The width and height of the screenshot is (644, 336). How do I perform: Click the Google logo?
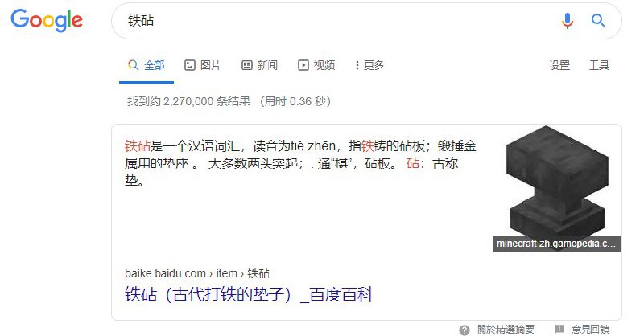47,21
